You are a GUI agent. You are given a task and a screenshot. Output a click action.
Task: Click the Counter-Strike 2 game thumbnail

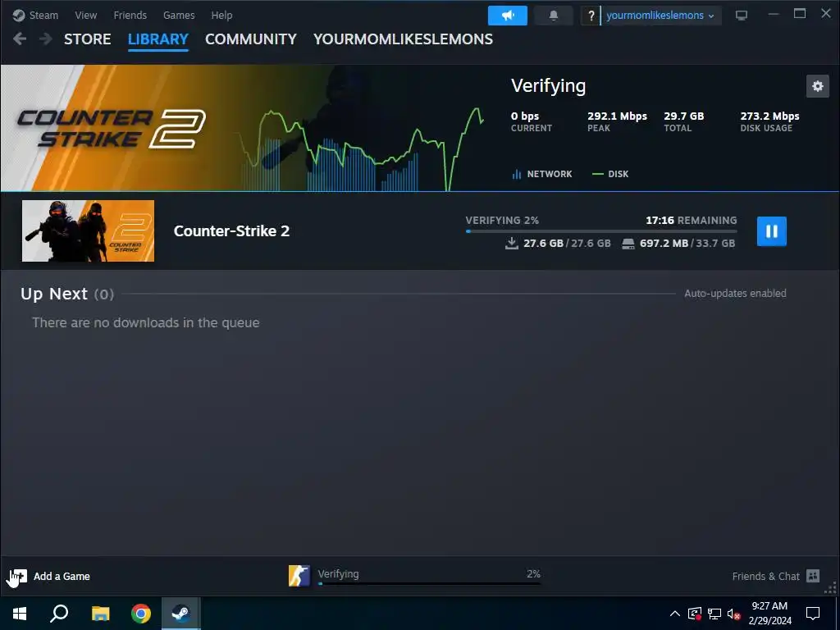(x=88, y=231)
